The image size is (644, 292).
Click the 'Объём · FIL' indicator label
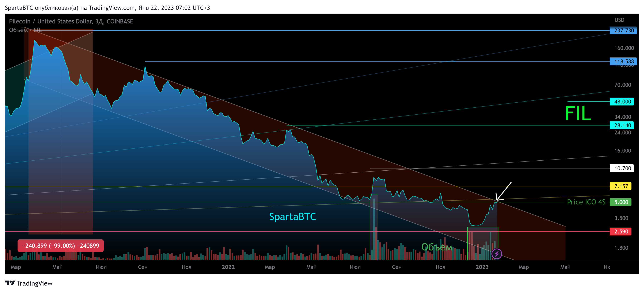coord(25,30)
